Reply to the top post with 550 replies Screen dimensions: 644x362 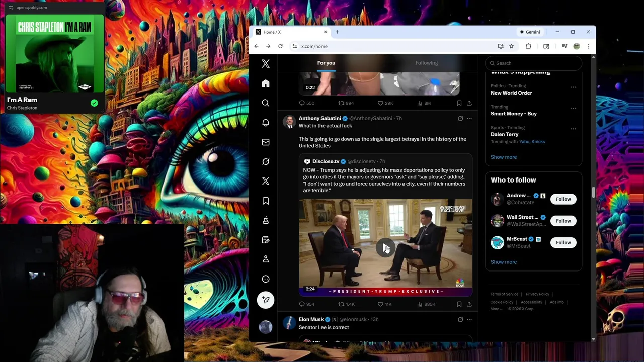[x=306, y=103]
